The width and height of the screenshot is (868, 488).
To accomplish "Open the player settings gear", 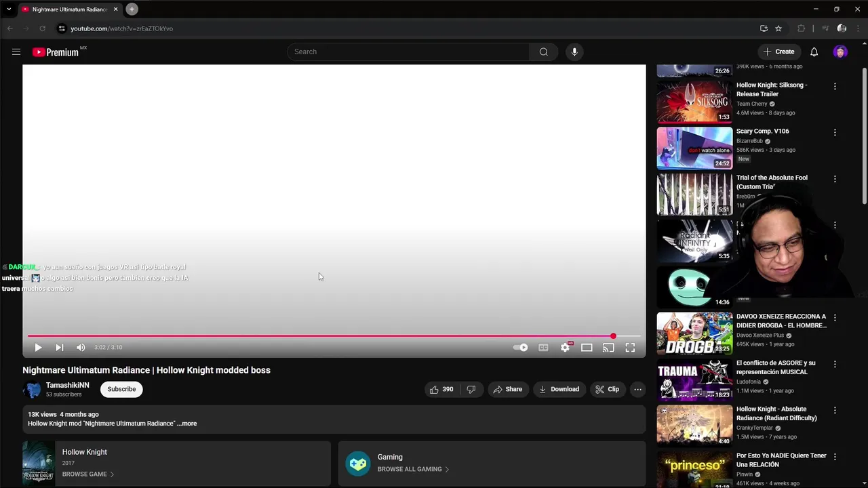I will pyautogui.click(x=565, y=347).
